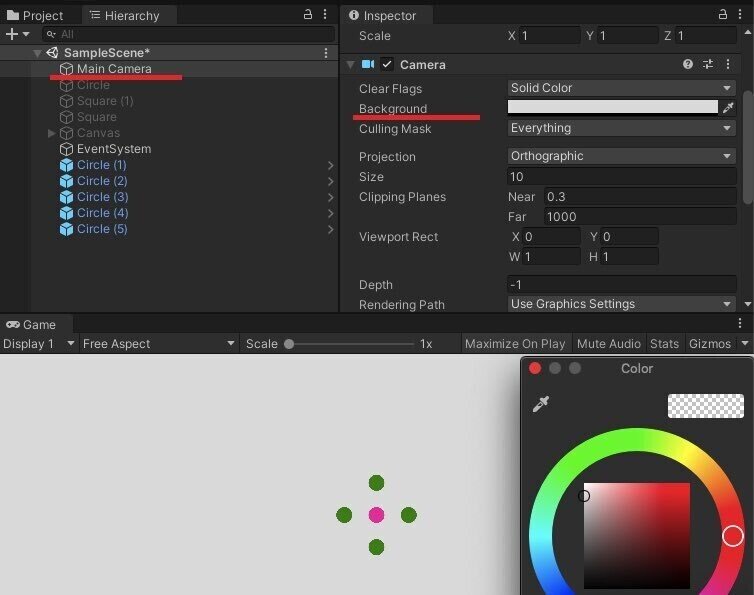The height and width of the screenshot is (595, 754).
Task: Open Hierarchy panel options menu
Action: (325, 14)
